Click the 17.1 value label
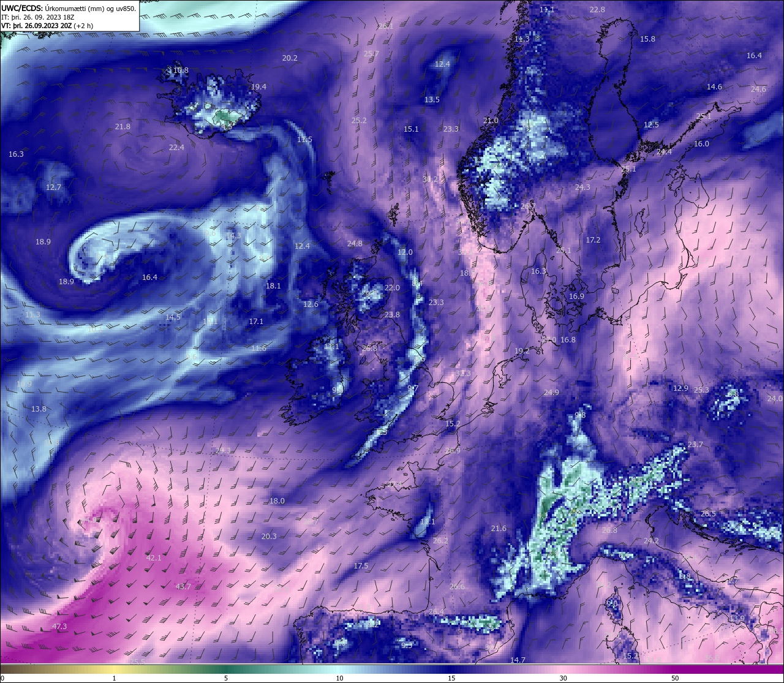 tap(256, 321)
